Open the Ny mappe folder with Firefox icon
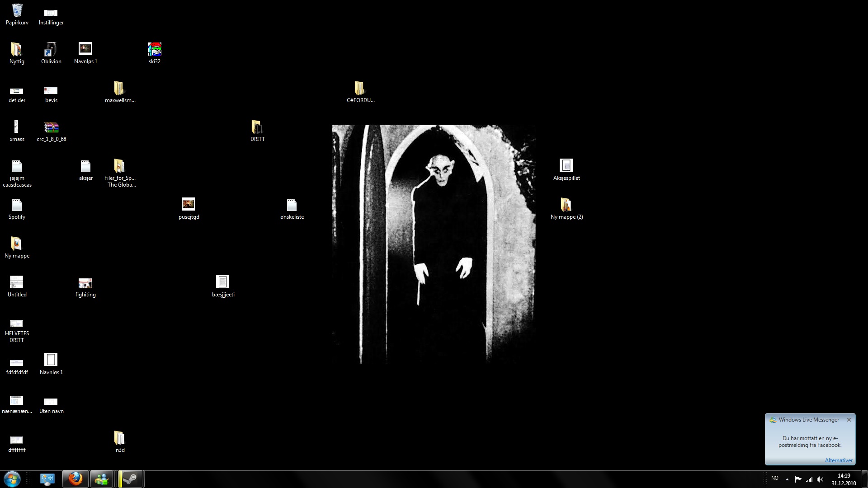868x488 pixels. (x=17, y=248)
